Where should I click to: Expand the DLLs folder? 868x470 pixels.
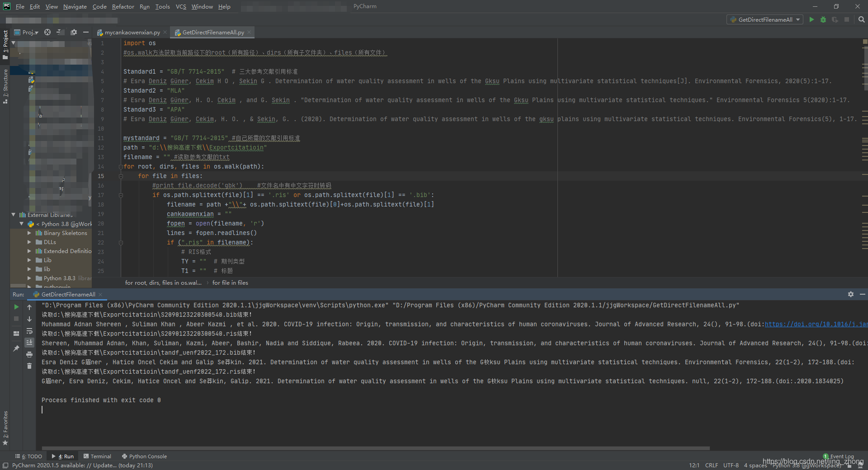click(29, 242)
